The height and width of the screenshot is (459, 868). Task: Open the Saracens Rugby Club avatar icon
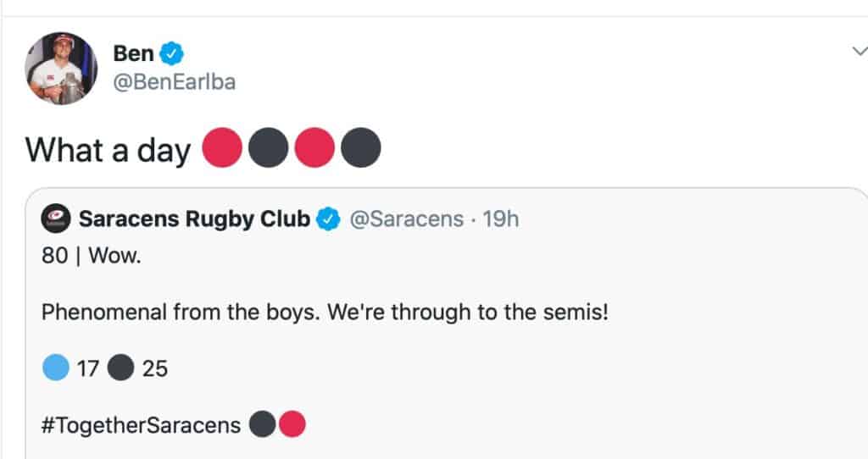(55, 218)
